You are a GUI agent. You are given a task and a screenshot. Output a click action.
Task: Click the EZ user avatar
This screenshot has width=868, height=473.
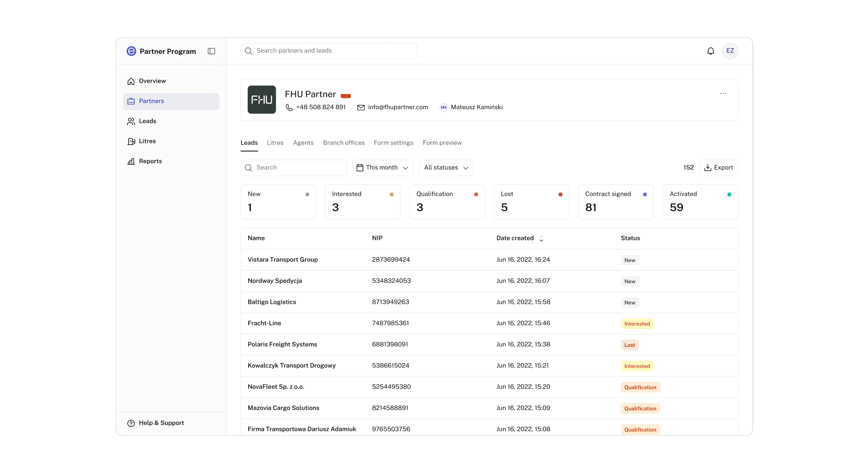730,51
